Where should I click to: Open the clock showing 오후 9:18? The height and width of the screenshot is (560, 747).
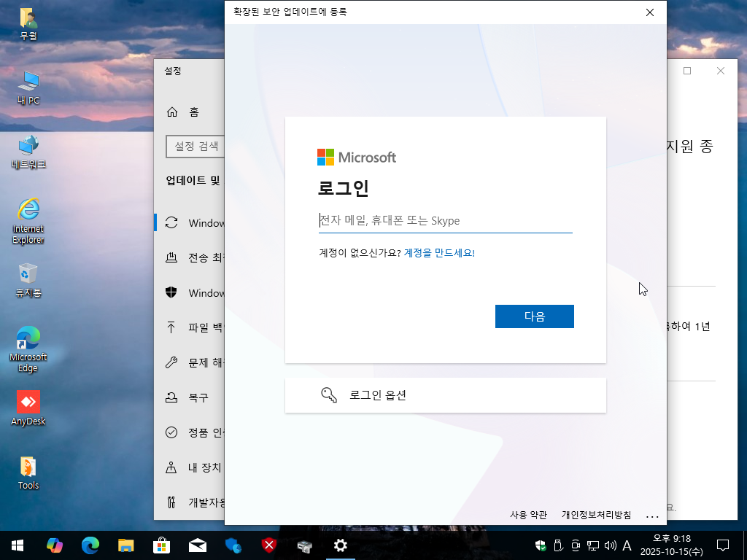671,545
